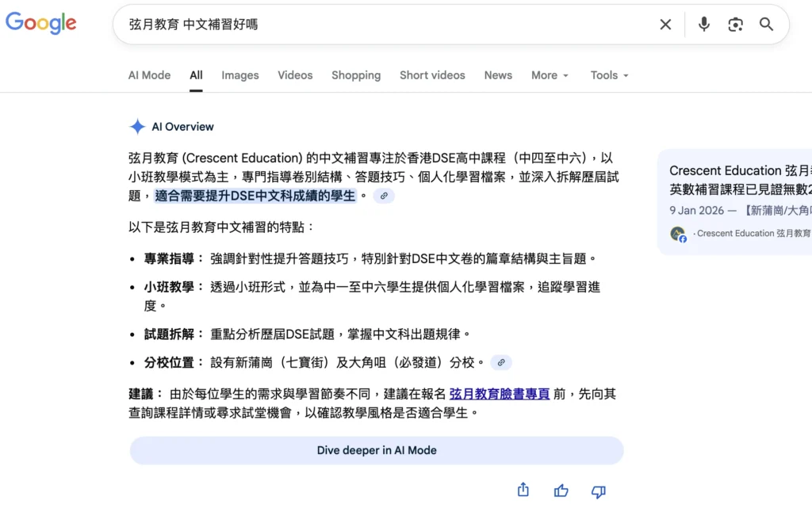Share the AI Overview via the share icon
This screenshot has width=812, height=508.
tap(523, 491)
